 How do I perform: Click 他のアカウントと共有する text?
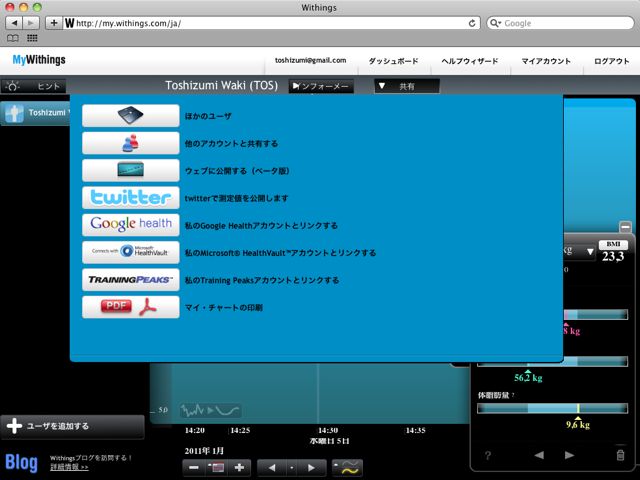[x=231, y=143]
